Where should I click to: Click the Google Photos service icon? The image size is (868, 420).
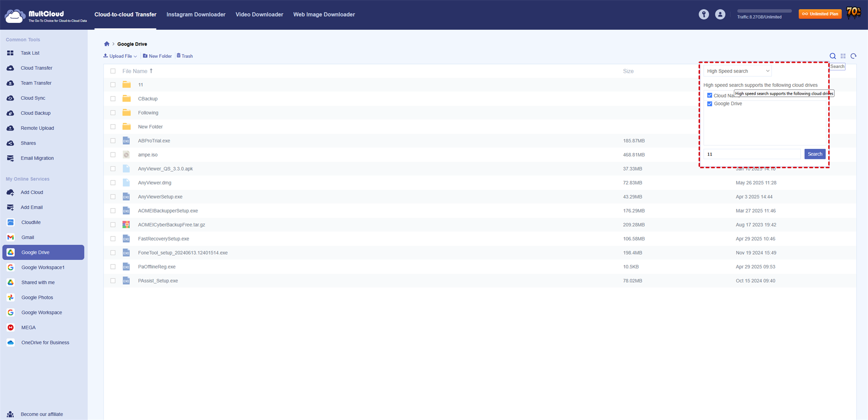(x=10, y=298)
